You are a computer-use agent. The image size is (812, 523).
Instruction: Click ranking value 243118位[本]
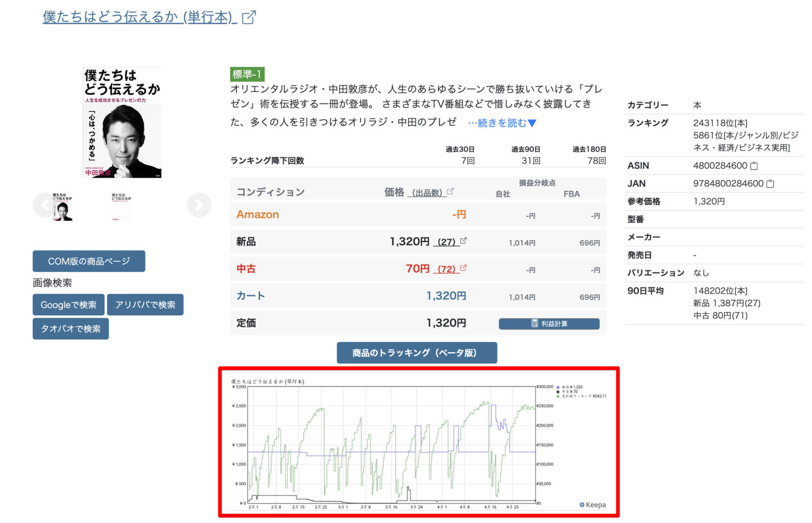(x=721, y=123)
